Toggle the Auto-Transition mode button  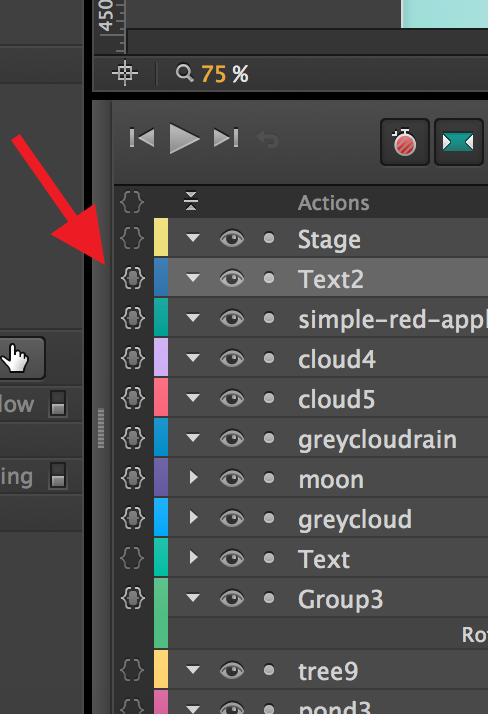click(458, 142)
